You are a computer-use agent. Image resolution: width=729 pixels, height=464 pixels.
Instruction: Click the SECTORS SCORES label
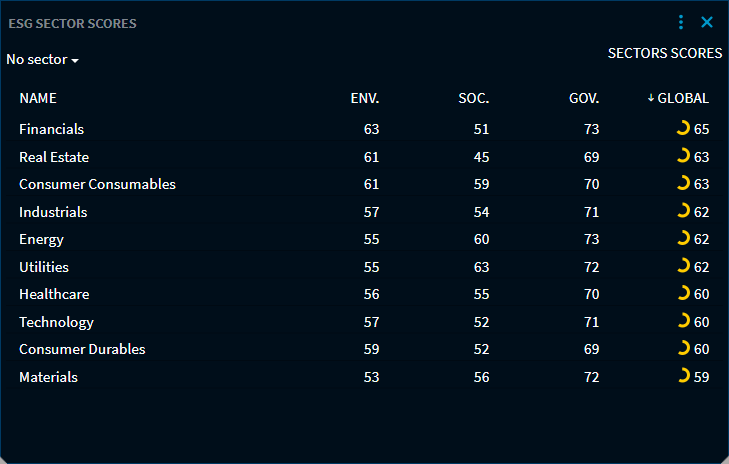664,54
